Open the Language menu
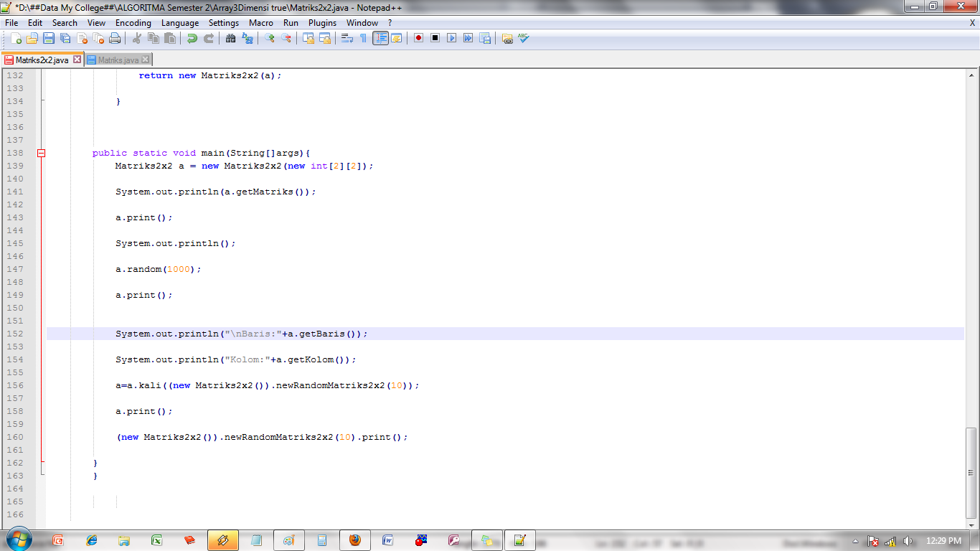980x551 pixels. pyautogui.click(x=180, y=22)
